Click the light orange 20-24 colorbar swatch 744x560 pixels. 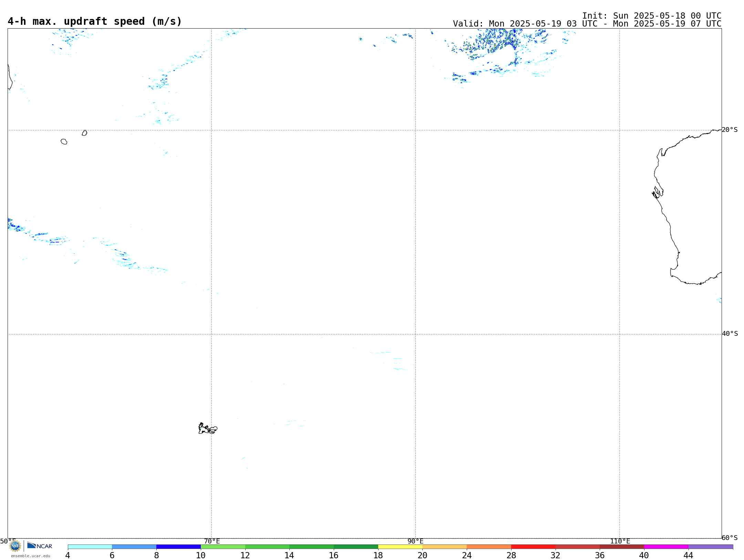pyautogui.click(x=445, y=547)
